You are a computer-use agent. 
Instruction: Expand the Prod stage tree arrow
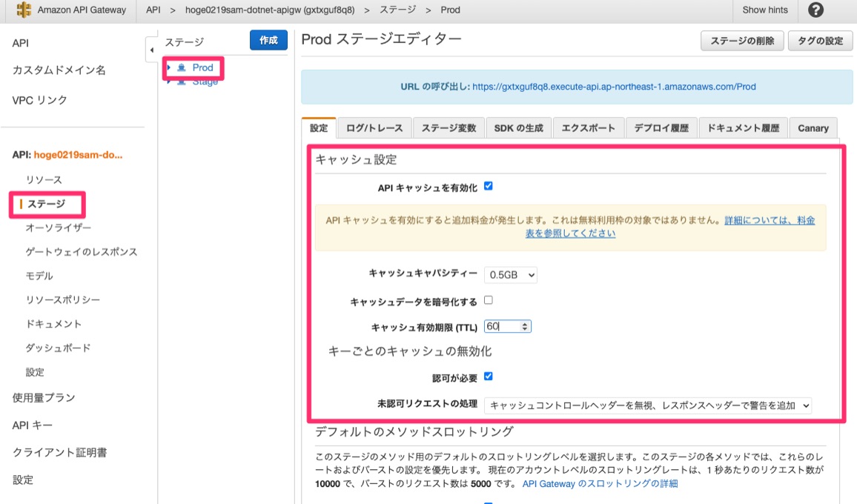coord(169,67)
